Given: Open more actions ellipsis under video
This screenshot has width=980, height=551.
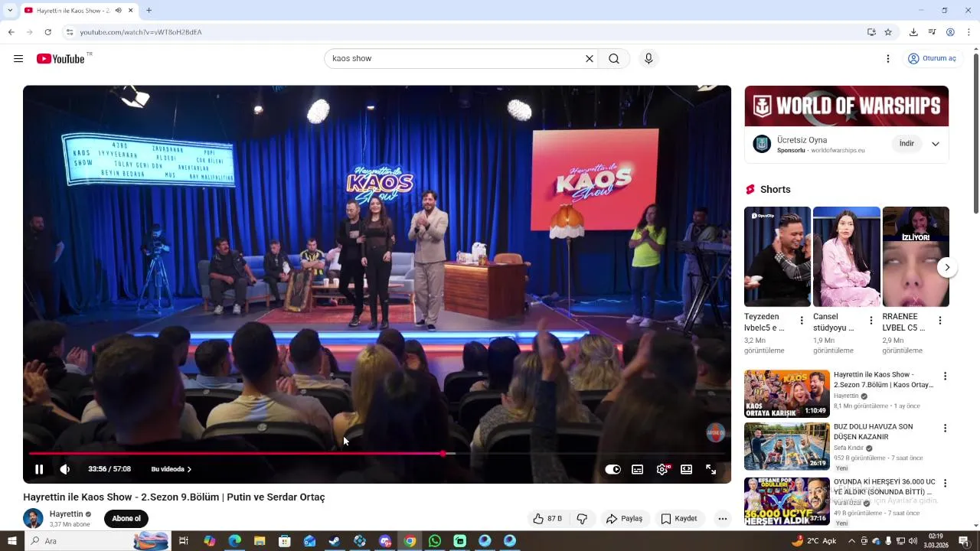Looking at the screenshot, I should pyautogui.click(x=722, y=519).
